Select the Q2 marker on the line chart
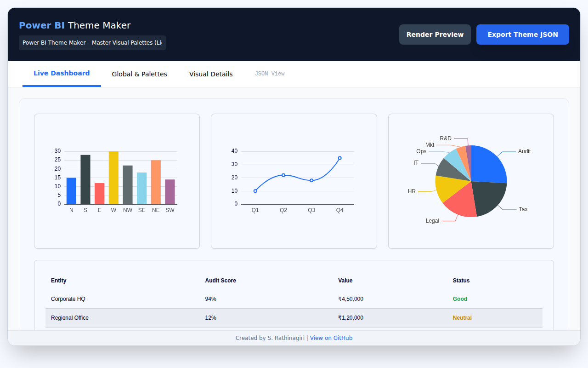Image resolution: width=588 pixels, height=368 pixels. (283, 175)
